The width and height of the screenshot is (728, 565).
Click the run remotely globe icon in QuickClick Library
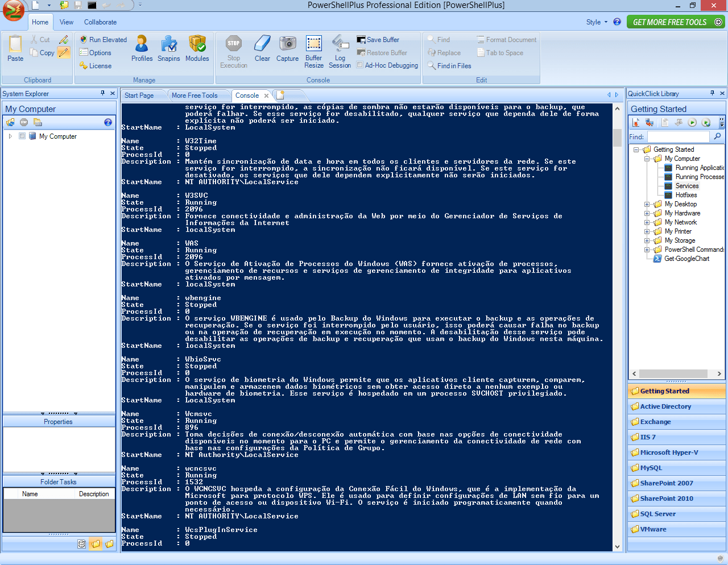(706, 122)
